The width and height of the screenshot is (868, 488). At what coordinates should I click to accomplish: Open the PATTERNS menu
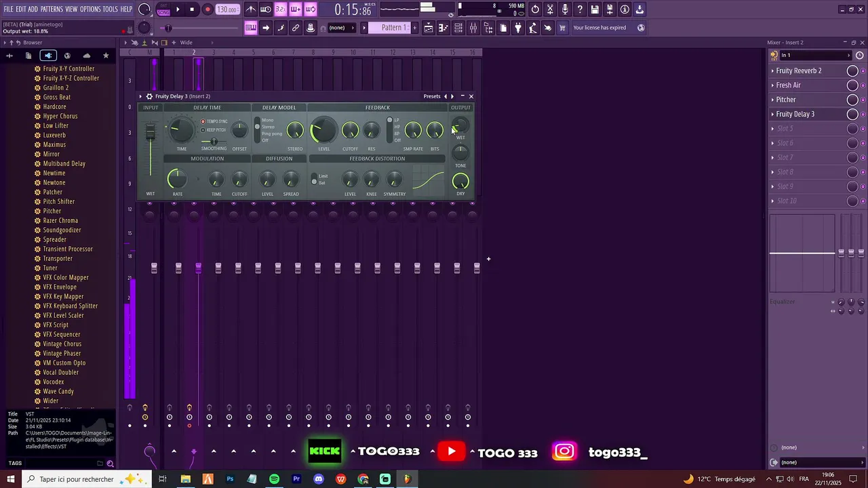[52, 9]
